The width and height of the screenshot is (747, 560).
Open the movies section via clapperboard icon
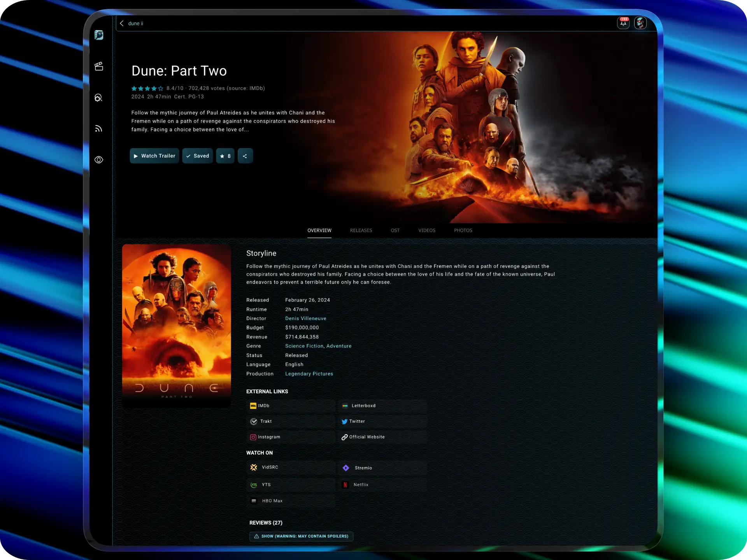tap(99, 66)
